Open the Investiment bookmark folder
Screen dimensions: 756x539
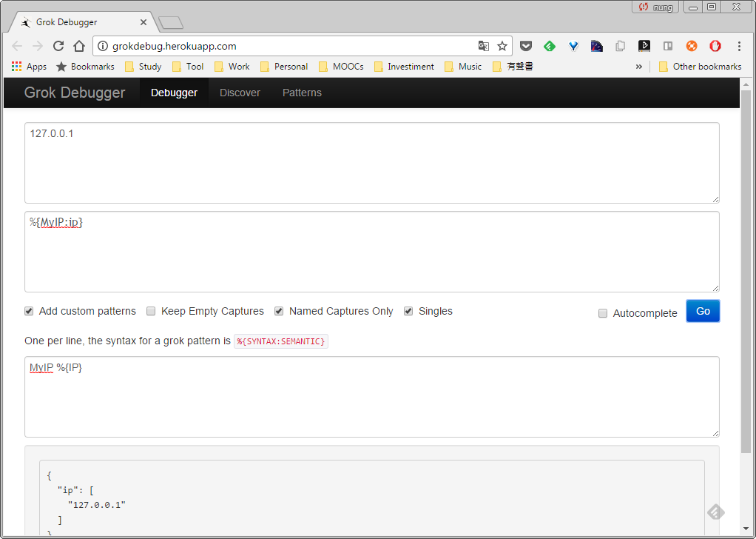pos(404,67)
